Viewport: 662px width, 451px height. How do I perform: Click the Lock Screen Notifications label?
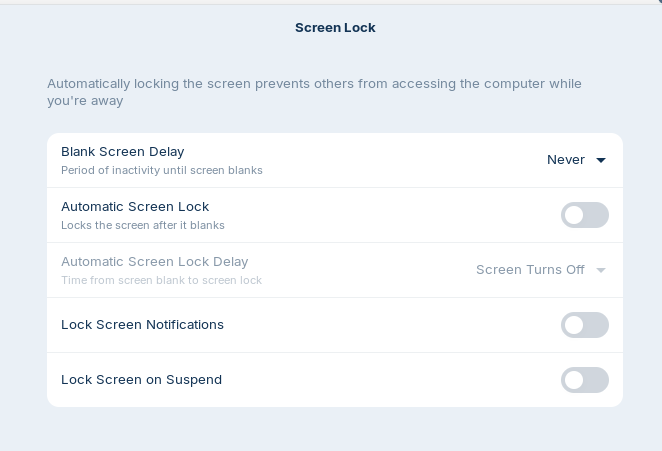click(142, 325)
